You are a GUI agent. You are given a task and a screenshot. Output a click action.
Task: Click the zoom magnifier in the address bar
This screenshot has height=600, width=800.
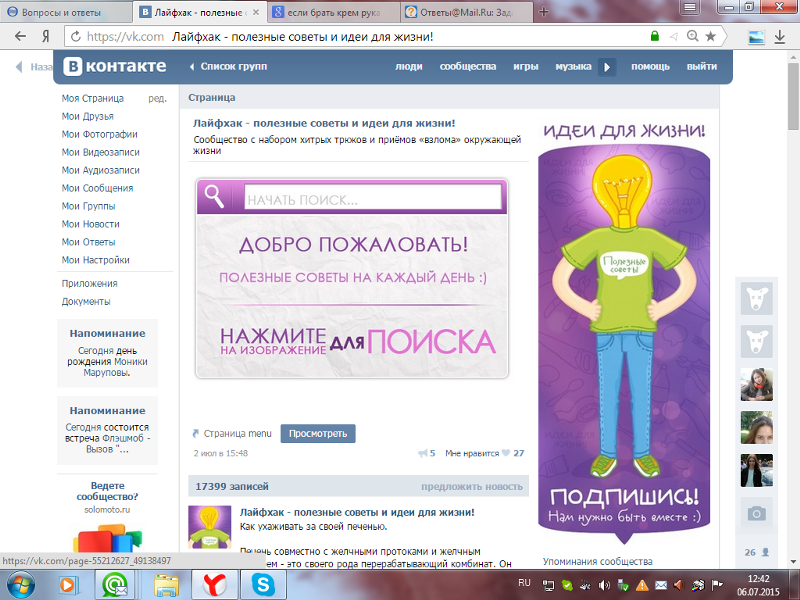point(692,36)
